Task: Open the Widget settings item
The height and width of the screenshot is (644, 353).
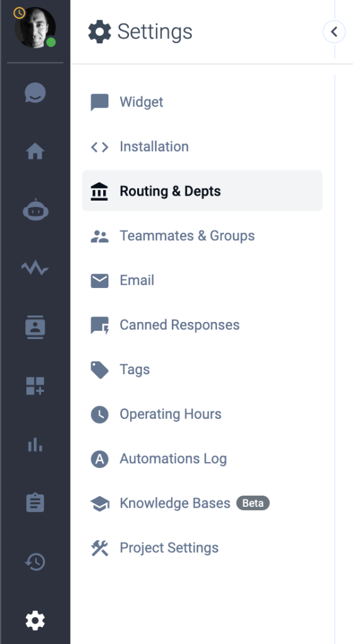Action: [202, 102]
